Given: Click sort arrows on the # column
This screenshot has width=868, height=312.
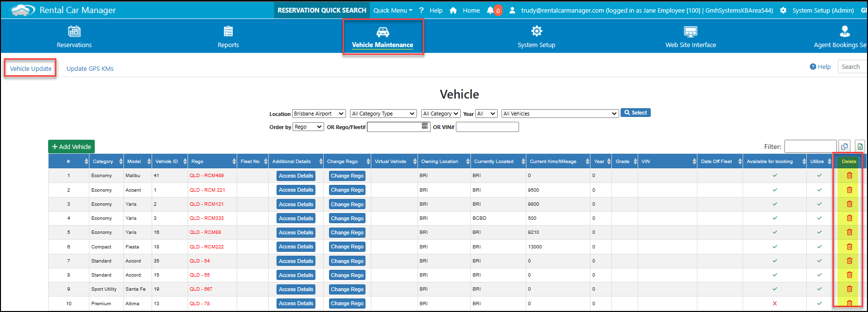Looking at the screenshot, I should point(86,162).
